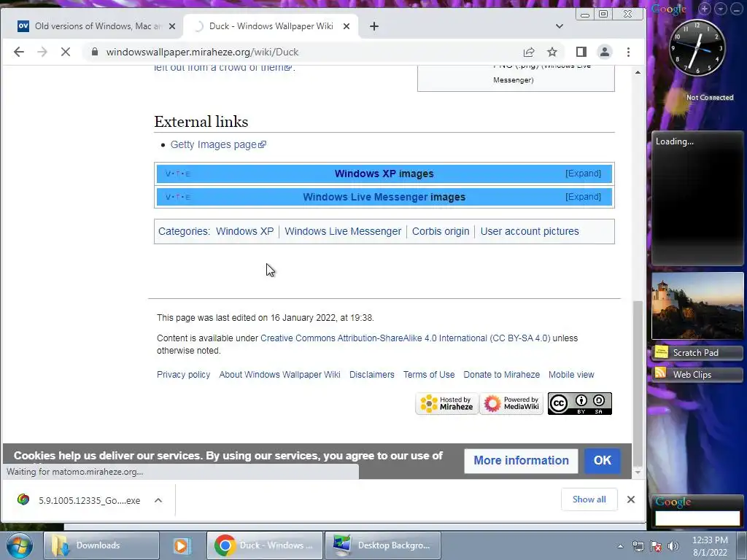This screenshot has height=560, width=747.
Task: Open the tray volume speaker icon
Action: 673,546
